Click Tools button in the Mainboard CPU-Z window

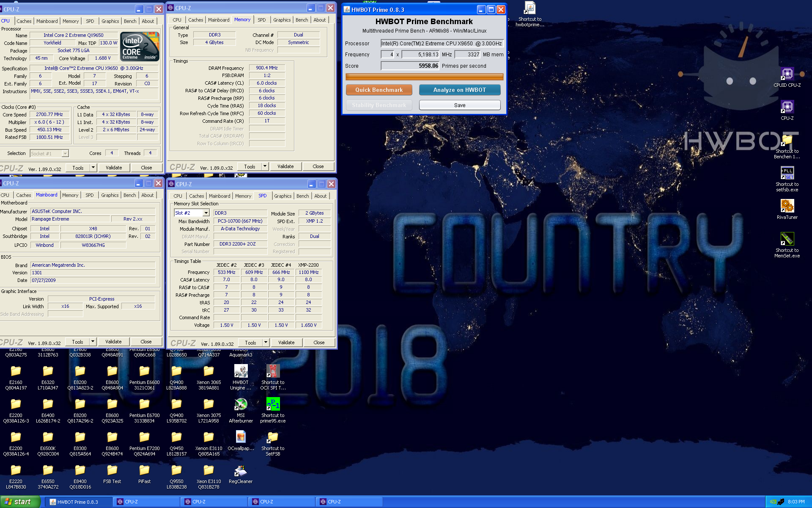pos(77,342)
